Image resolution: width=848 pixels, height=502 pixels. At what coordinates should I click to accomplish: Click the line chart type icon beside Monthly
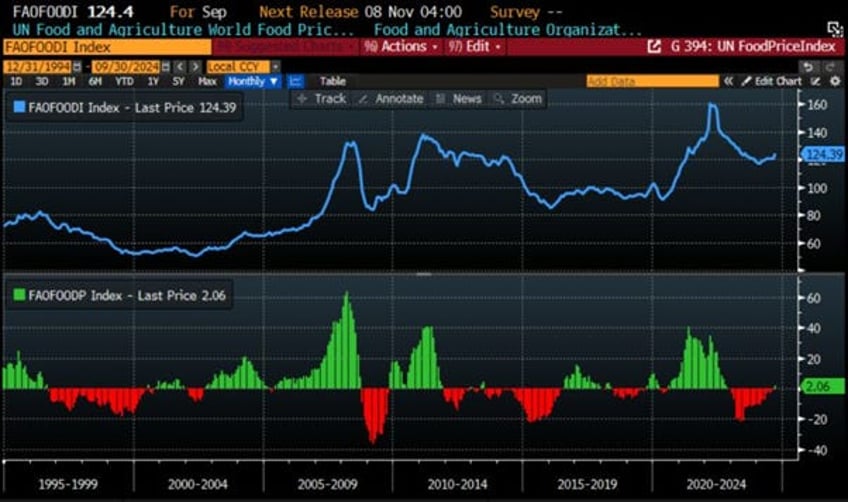point(295,82)
